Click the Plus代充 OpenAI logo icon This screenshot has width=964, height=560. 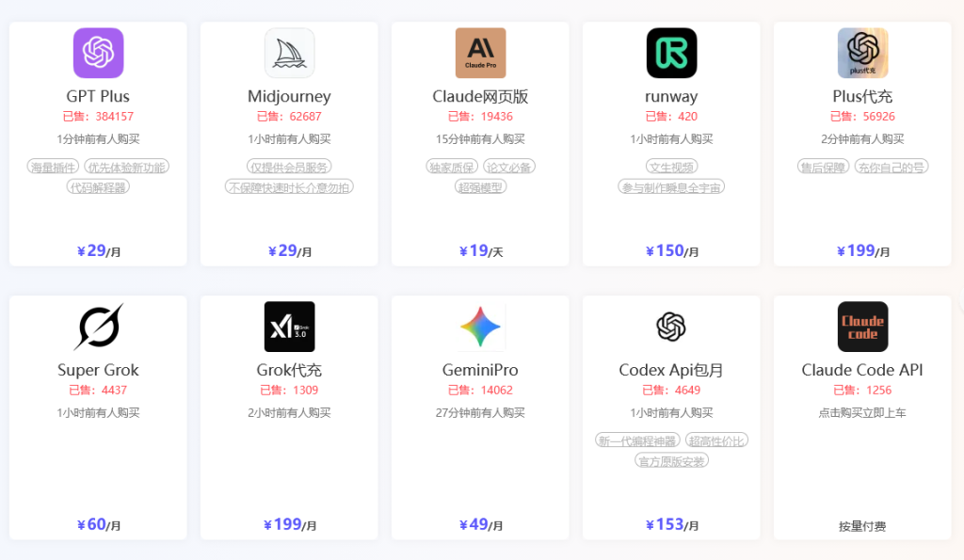pyautogui.click(x=862, y=53)
